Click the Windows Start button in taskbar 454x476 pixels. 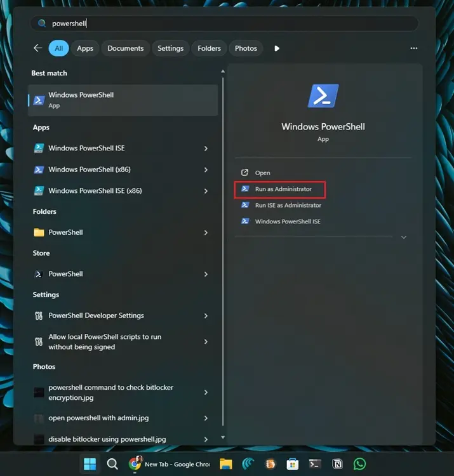(90, 464)
